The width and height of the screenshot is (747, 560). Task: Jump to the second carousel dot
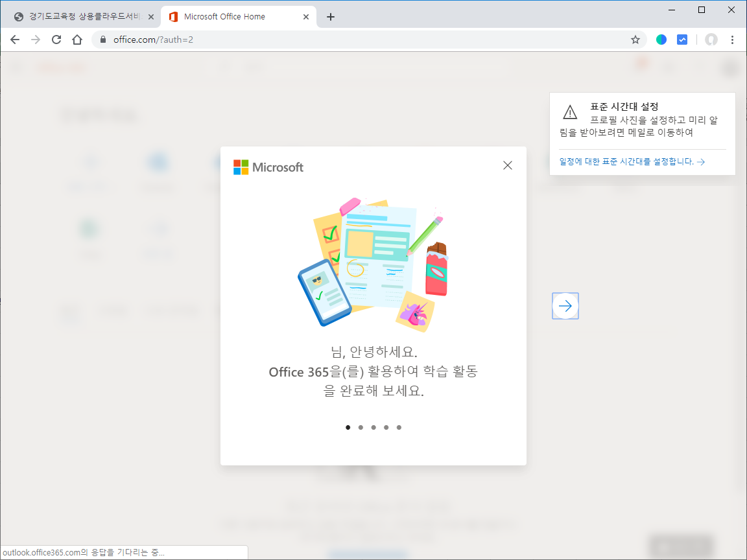361,427
